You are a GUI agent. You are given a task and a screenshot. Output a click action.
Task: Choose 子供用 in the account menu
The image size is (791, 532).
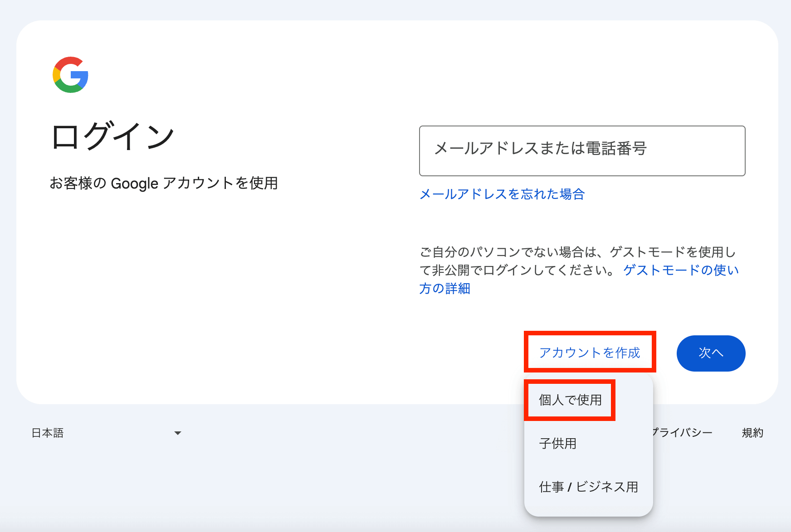(557, 443)
